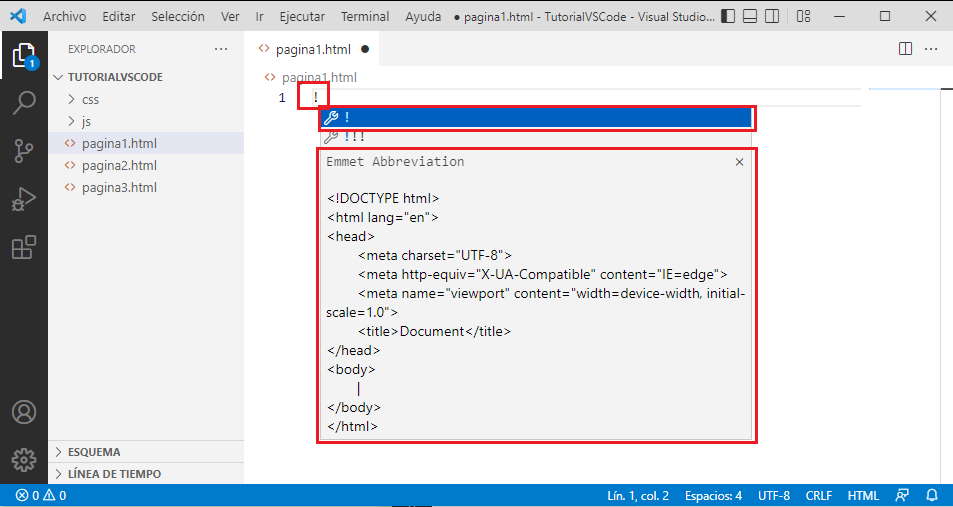Open Customize Layout icon in title bar
The image size is (953, 507).
click(803, 16)
